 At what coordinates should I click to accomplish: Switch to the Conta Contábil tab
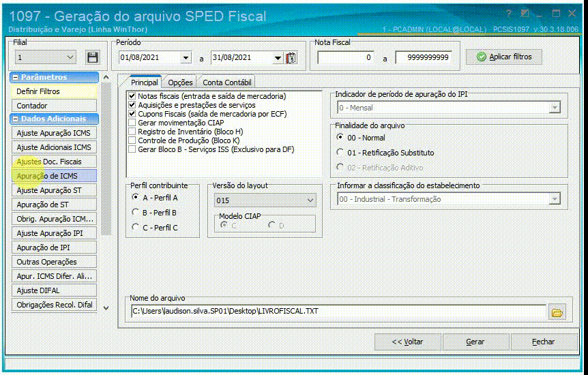click(227, 82)
